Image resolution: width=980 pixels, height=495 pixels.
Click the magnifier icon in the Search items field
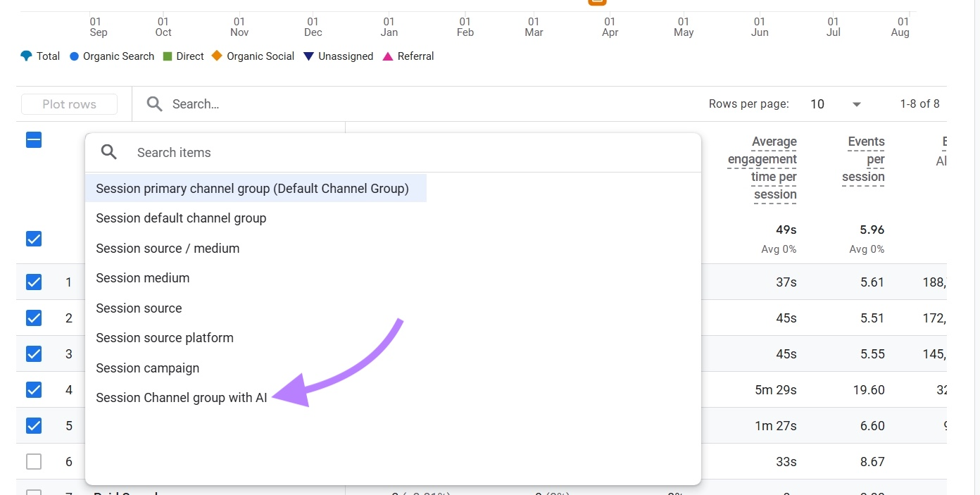tap(109, 152)
